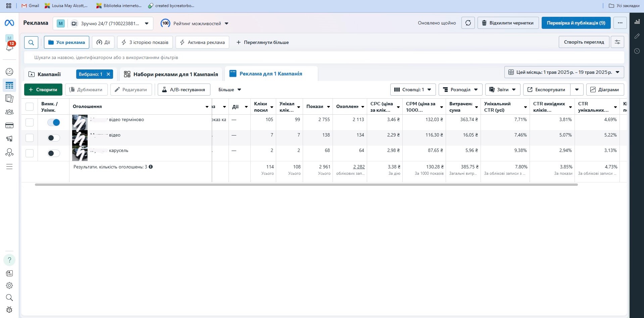Open all tools hamburger menu in sidebar
This screenshot has width=644, height=318.
tap(9, 167)
